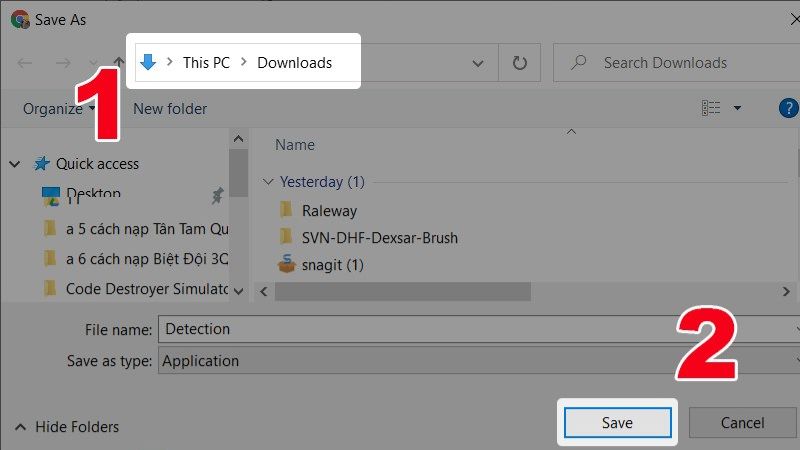Screen dimensions: 800x450
Task: Click the horizontal scrollbar in file list
Action: tap(403, 292)
